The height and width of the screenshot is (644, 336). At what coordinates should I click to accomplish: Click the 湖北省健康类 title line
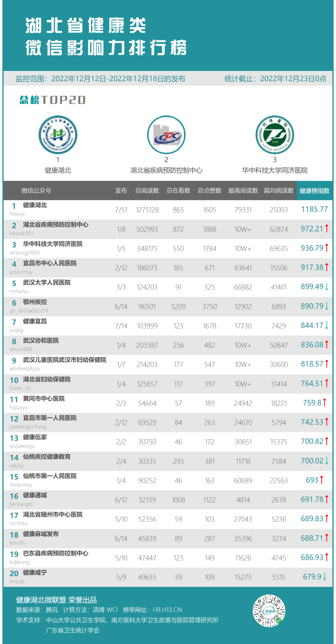(86, 26)
